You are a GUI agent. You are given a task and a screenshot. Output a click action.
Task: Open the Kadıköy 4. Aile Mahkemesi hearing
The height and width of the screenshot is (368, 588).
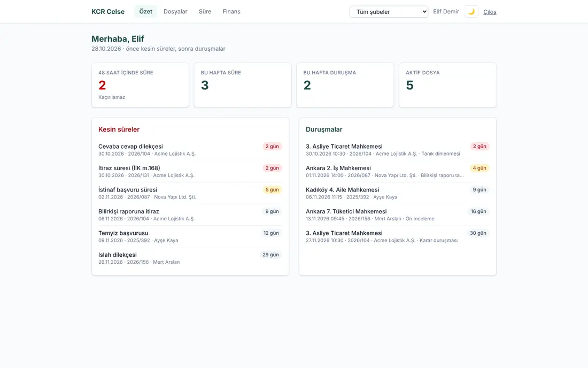coord(398,193)
